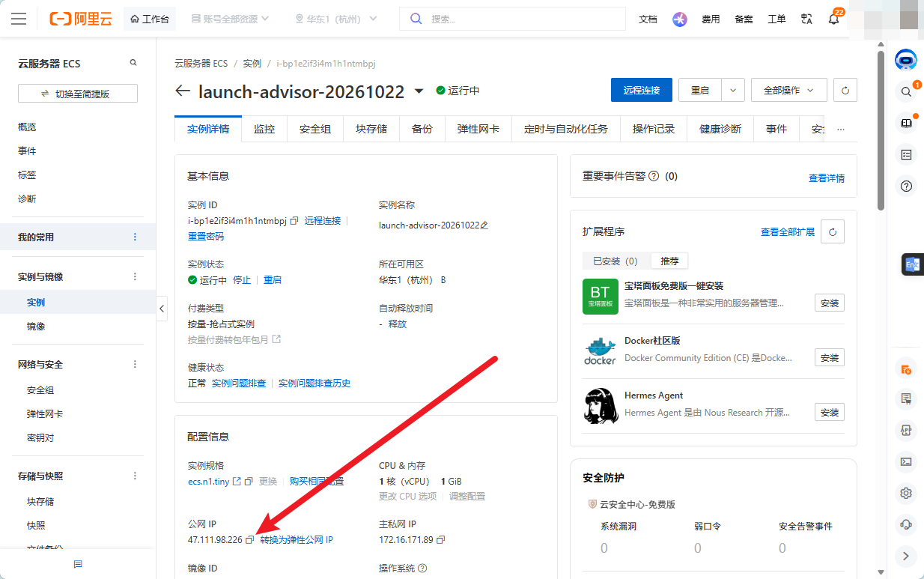The image size is (924, 579).
Task: Expand the dropdown next to 重启
Action: (x=733, y=90)
